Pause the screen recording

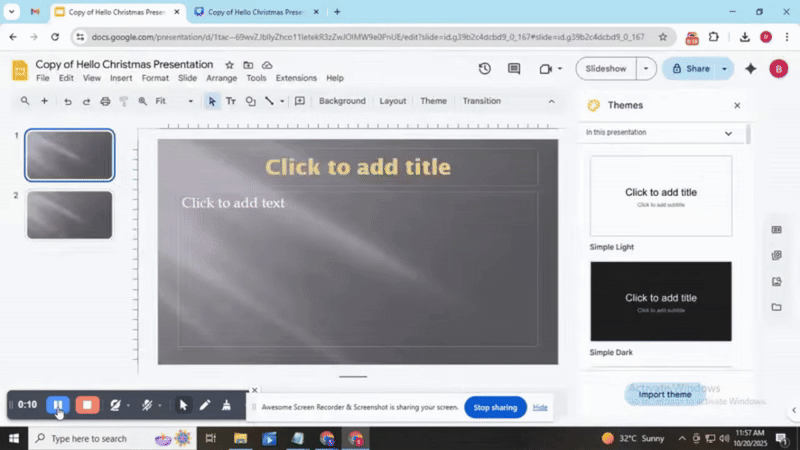(58, 405)
